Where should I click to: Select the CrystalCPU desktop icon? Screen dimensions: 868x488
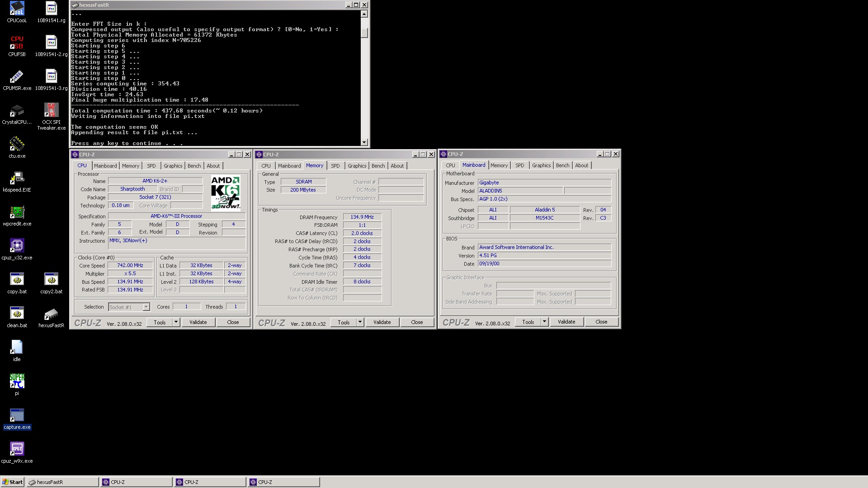point(17,114)
